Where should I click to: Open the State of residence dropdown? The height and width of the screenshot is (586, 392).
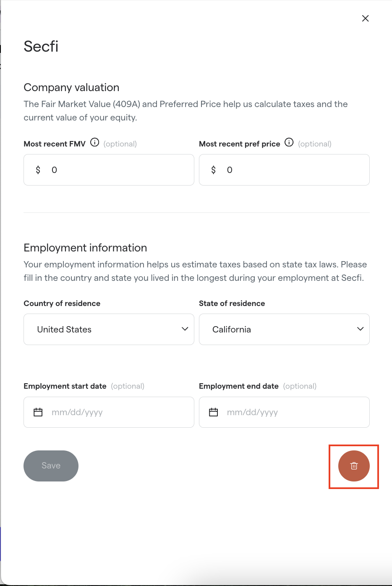tap(284, 330)
